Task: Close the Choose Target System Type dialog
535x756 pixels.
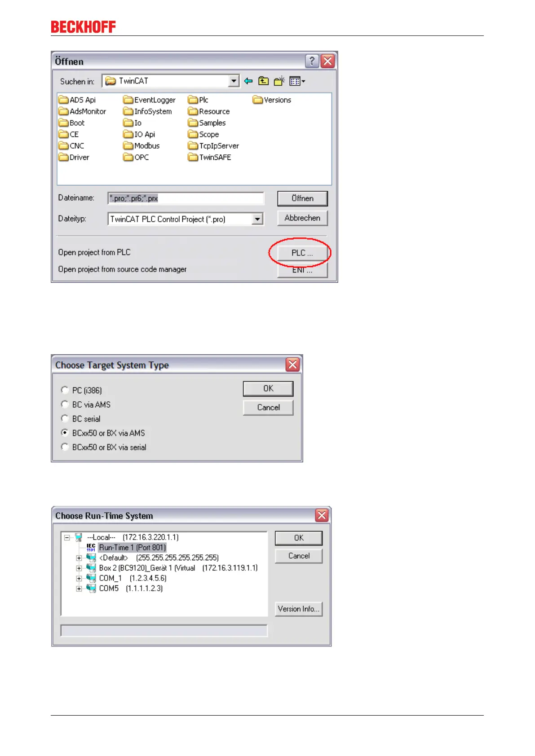Action: coord(292,365)
